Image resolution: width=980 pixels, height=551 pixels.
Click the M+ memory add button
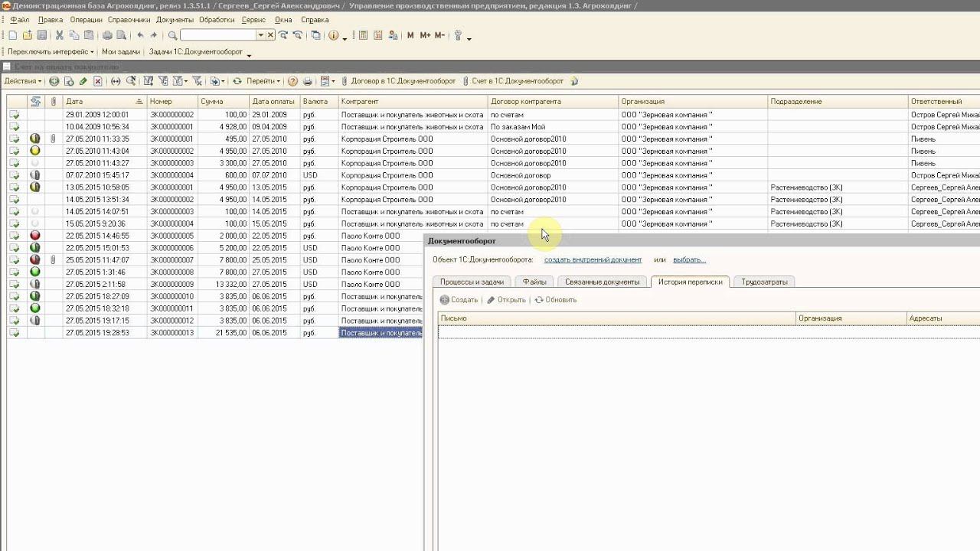(425, 35)
